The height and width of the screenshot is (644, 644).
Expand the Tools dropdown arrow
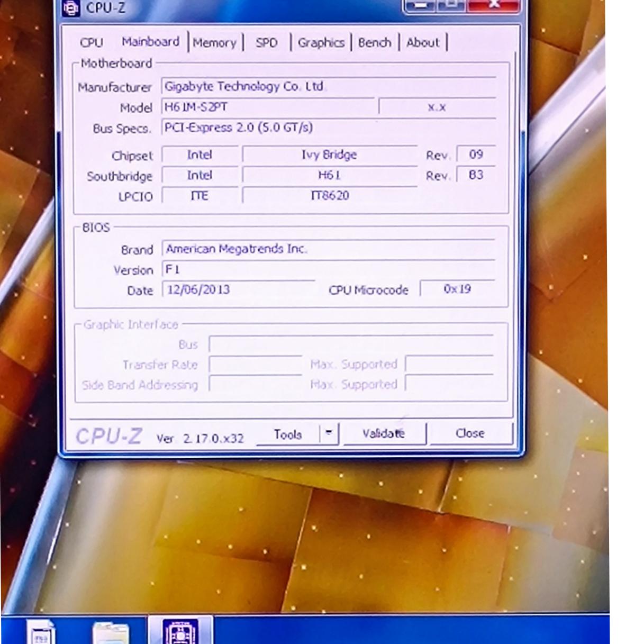click(329, 433)
